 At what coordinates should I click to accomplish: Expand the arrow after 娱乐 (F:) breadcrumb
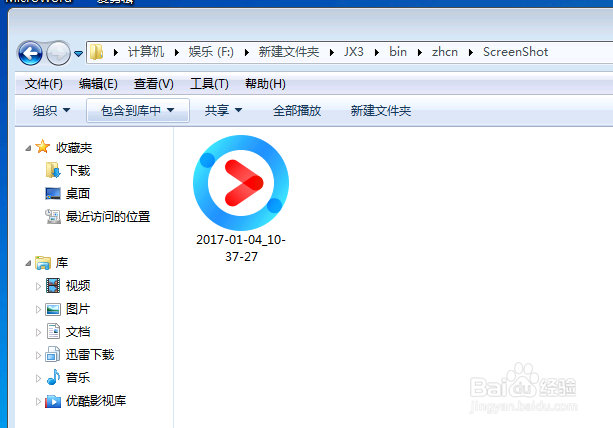pyautogui.click(x=247, y=52)
